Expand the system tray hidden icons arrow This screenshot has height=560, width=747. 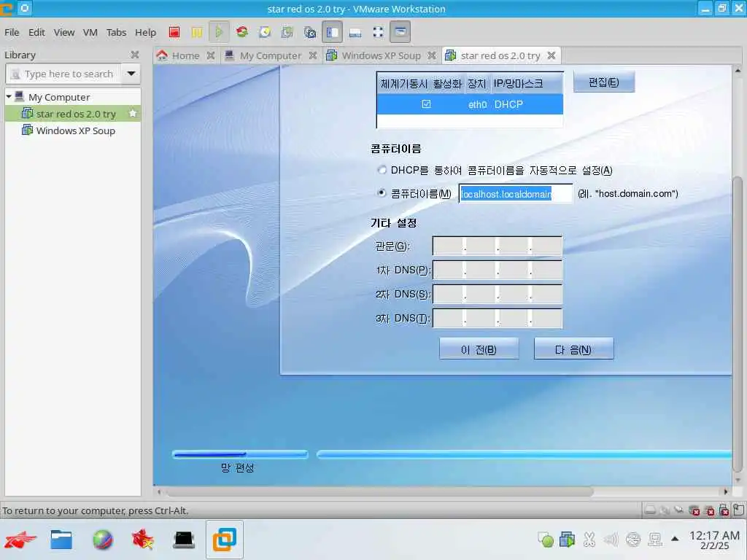click(675, 539)
